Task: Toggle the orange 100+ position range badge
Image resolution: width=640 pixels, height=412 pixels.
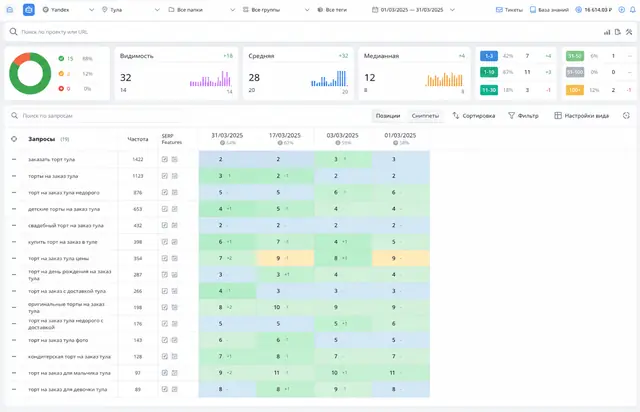Action: (575, 90)
